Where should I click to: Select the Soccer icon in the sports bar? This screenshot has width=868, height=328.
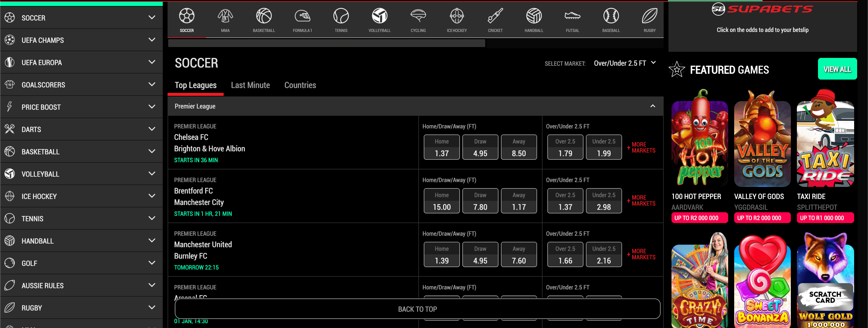click(187, 16)
